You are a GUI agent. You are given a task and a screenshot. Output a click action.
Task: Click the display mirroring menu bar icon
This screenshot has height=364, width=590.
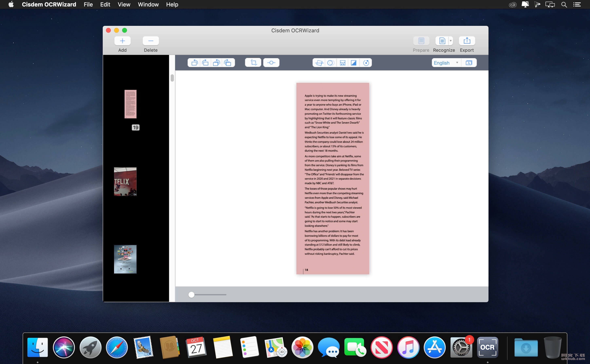pos(550,4)
